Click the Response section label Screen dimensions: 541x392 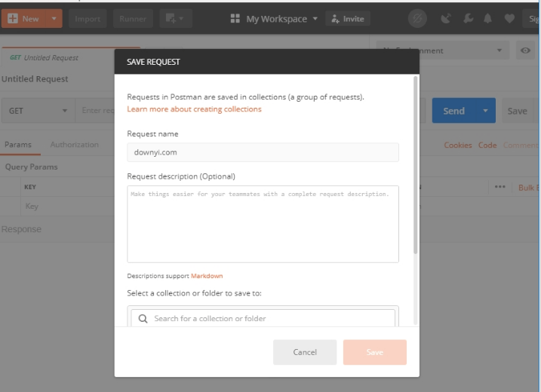pos(21,229)
